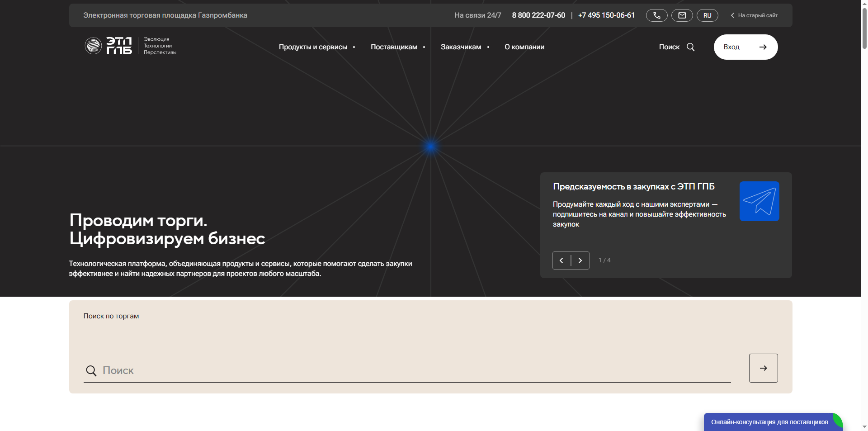This screenshot has width=868, height=431.
Task: Click the На связи 24/7 label
Action: coord(478,15)
